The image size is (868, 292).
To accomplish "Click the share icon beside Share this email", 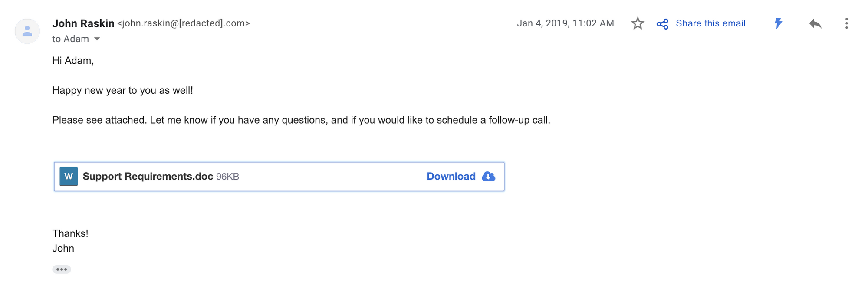I will click(x=662, y=24).
